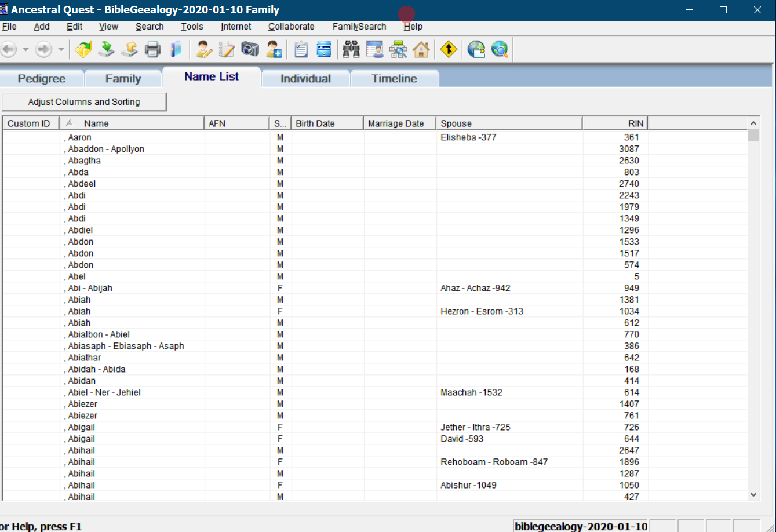Image resolution: width=776 pixels, height=532 pixels.
Task: Click the clipboard checklist icon
Action: click(x=301, y=49)
